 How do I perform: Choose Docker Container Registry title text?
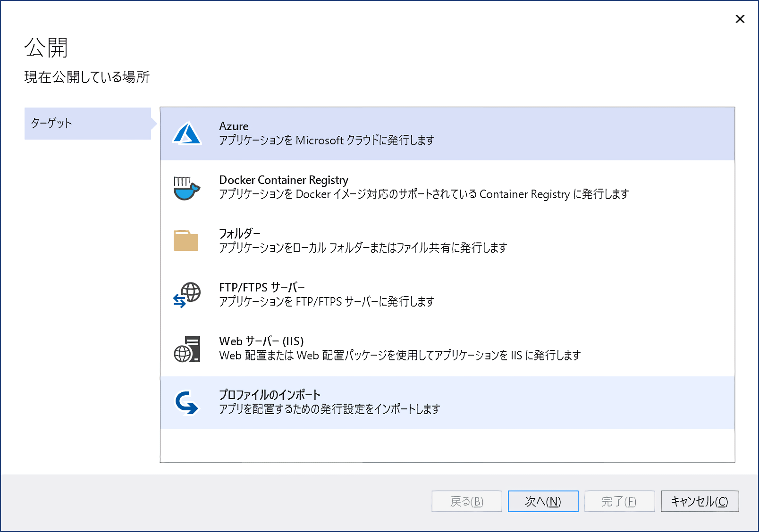283,180
